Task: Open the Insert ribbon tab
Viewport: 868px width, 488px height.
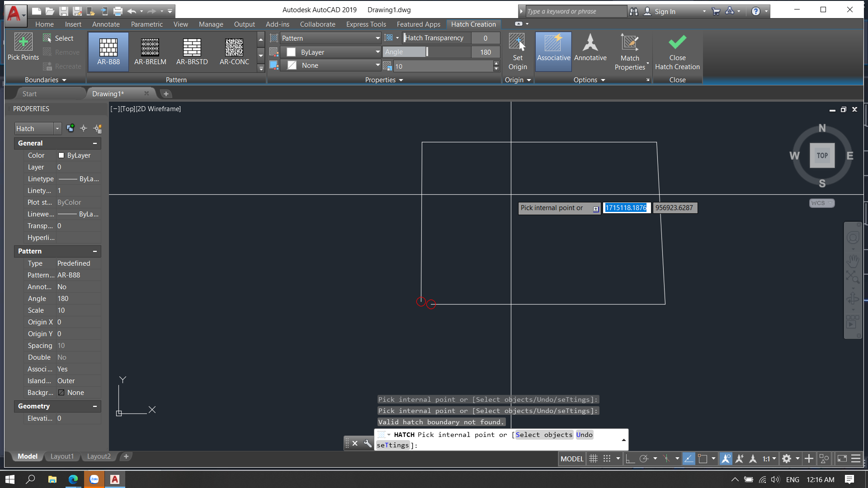Action: coord(73,24)
